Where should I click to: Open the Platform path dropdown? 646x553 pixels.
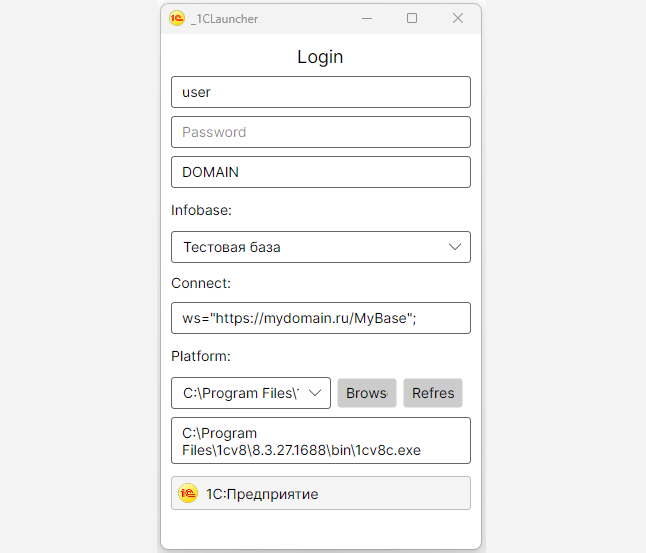point(250,393)
